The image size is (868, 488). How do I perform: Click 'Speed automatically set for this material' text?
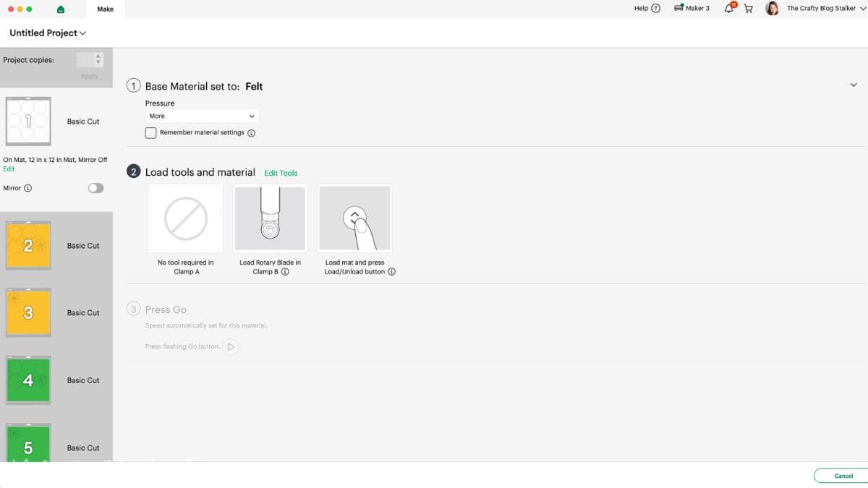(x=206, y=325)
